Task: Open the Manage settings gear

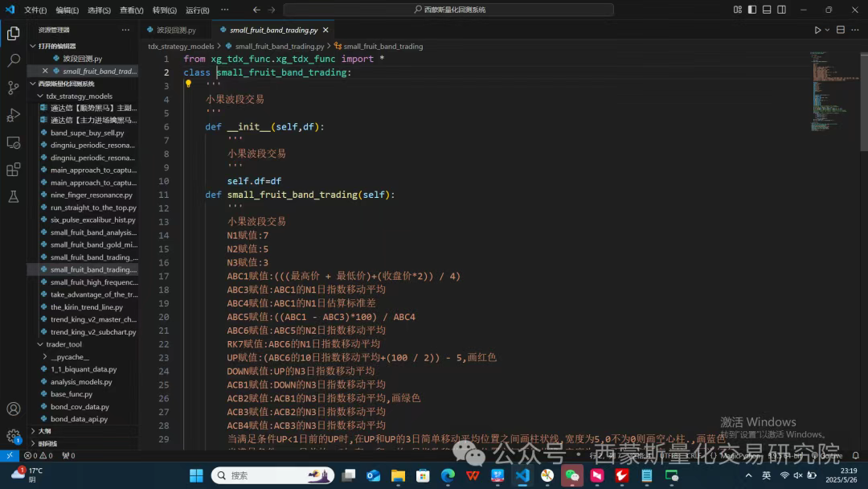Action: coord(14,436)
